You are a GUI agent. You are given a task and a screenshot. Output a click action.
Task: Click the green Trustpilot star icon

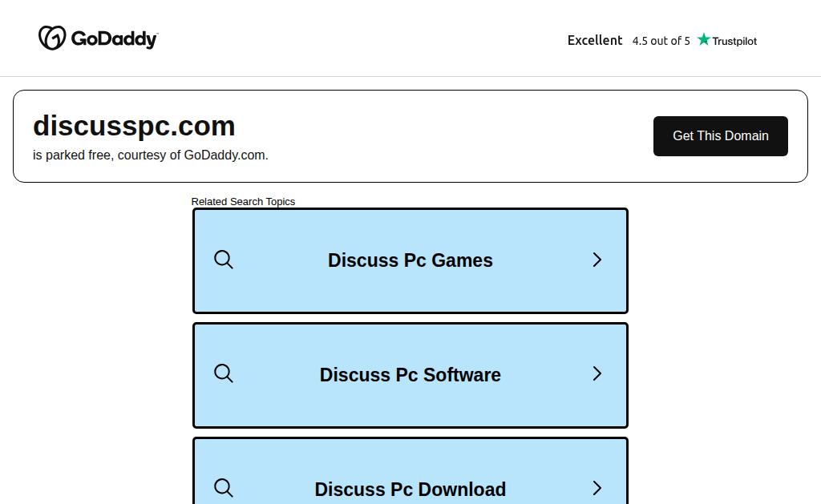[704, 39]
